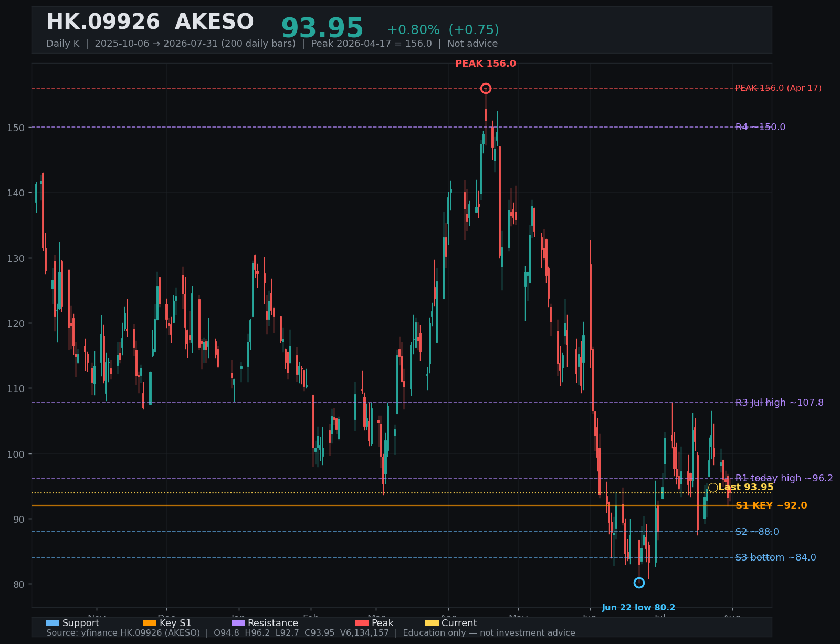This screenshot has width=840, height=644.
Task: Click the large 93.95 price in the header
Action: point(322,28)
